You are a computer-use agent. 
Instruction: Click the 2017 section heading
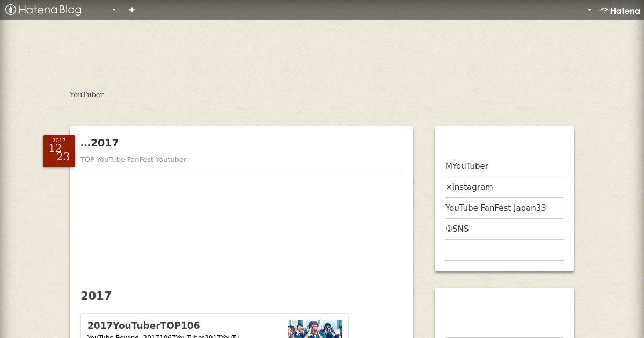click(96, 296)
